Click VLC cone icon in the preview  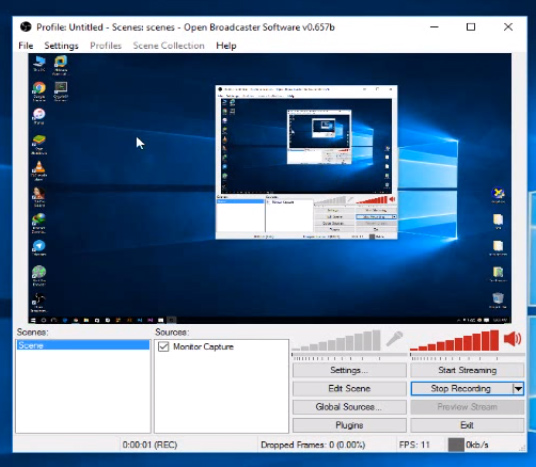39,167
